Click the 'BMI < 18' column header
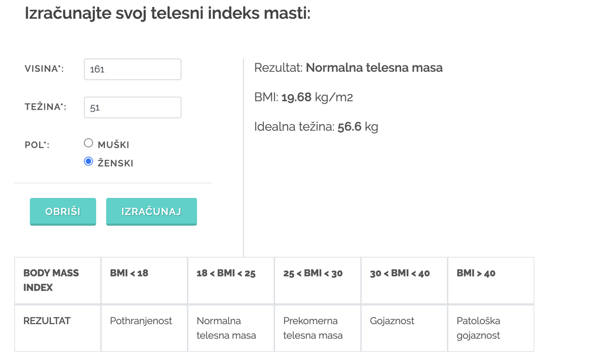 [129, 273]
